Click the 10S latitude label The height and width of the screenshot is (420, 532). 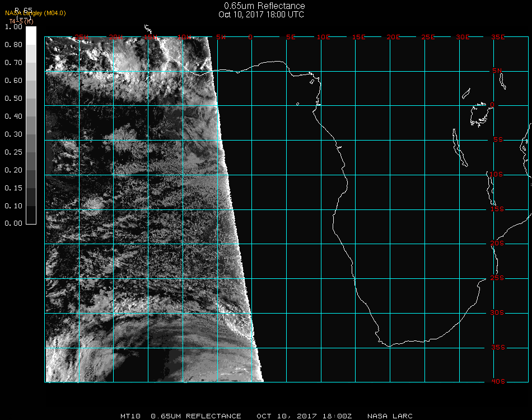point(496,174)
